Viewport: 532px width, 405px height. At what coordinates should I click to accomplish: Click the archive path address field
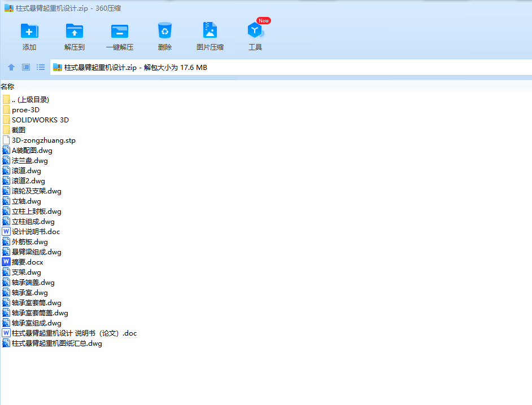pyautogui.click(x=291, y=67)
